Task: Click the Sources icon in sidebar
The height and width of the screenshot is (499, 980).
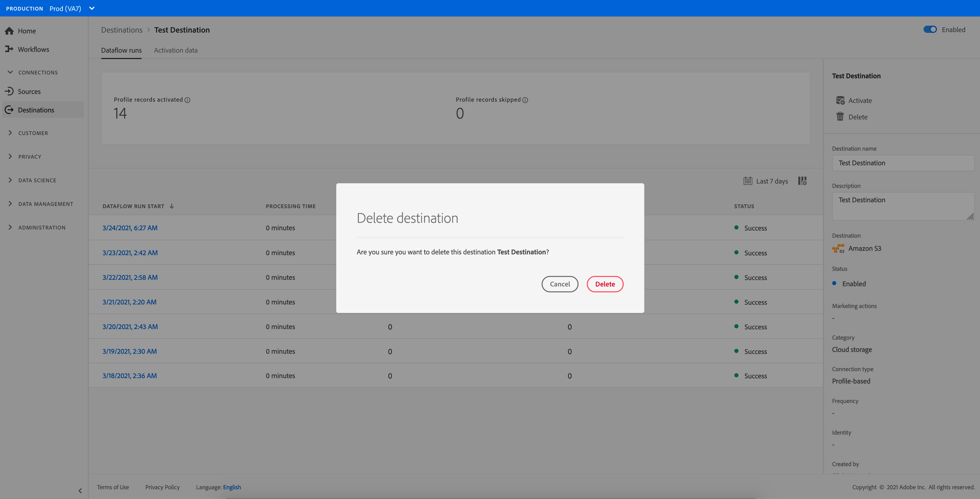Action: pyautogui.click(x=9, y=91)
